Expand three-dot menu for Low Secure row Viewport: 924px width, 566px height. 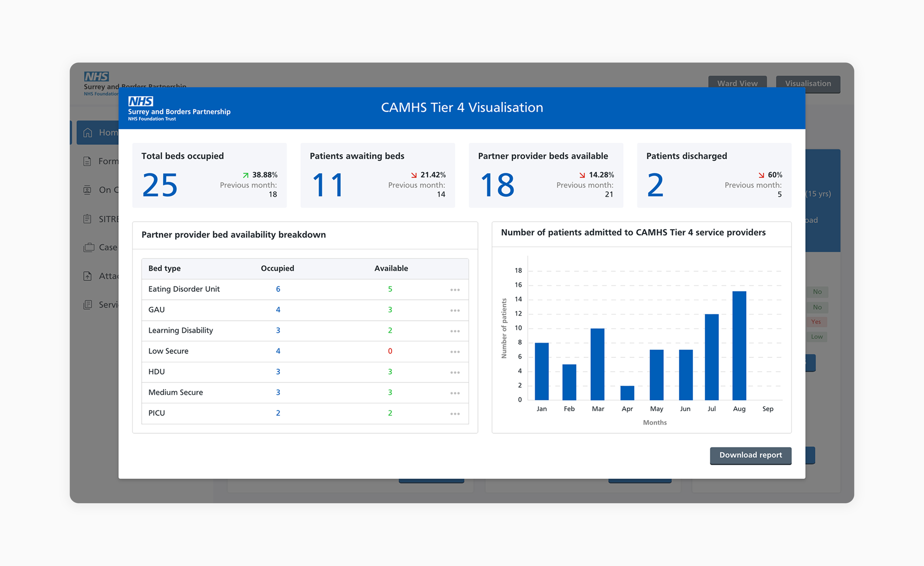point(454,352)
